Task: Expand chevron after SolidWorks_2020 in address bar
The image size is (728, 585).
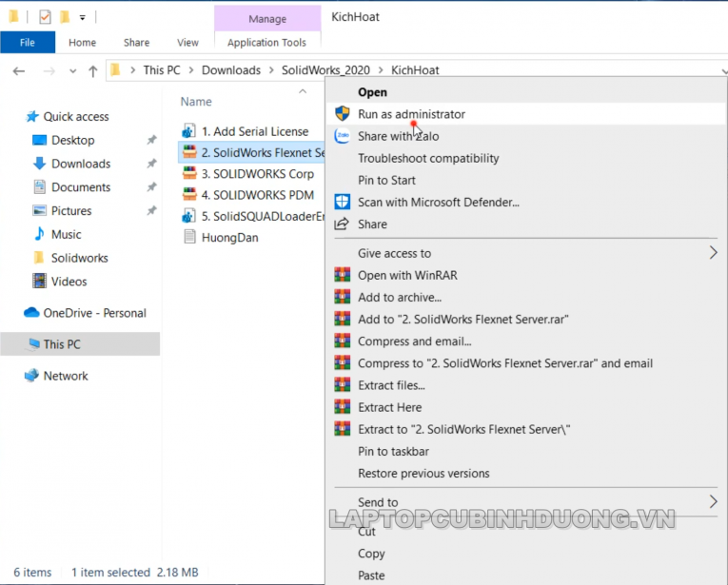Action: tap(381, 70)
